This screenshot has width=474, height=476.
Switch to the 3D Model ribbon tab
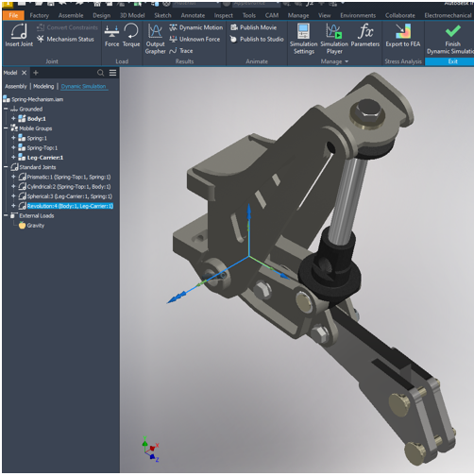(132, 15)
